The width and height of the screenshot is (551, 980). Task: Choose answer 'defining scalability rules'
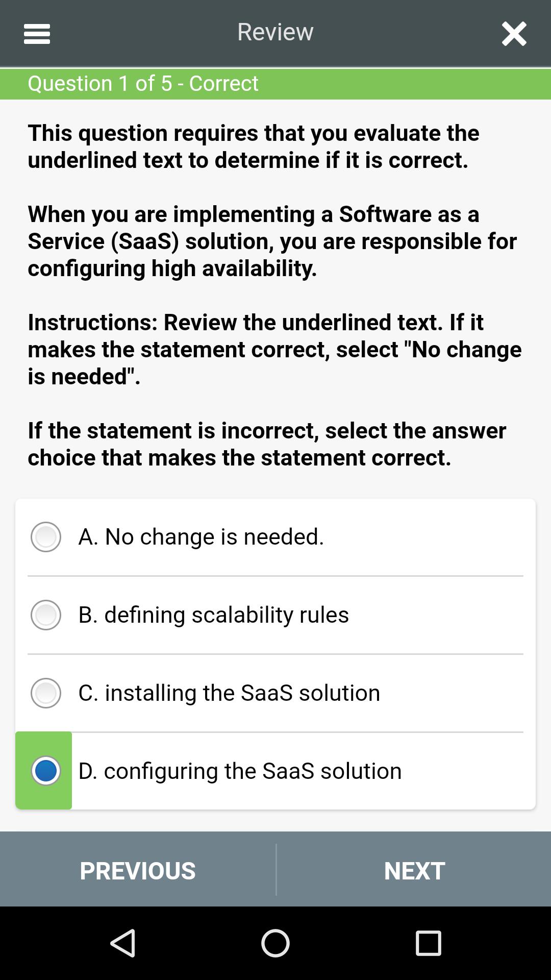(213, 615)
